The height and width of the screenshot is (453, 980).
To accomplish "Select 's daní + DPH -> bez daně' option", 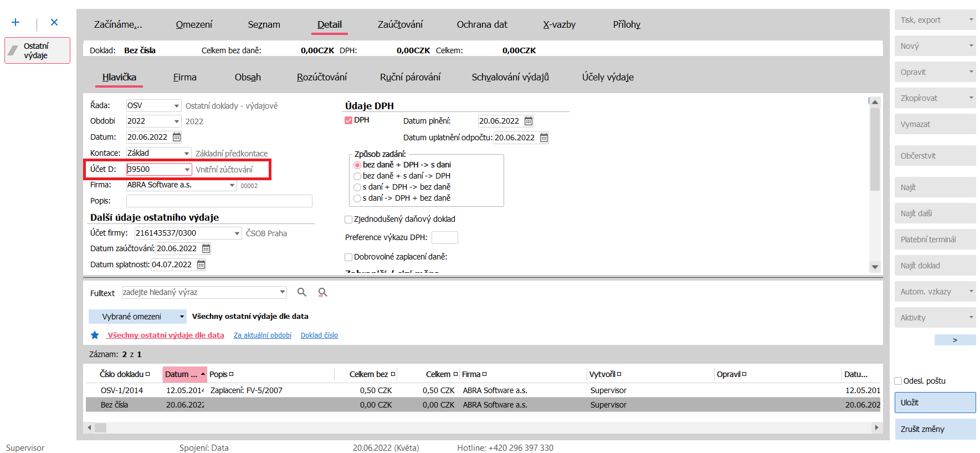I will (357, 187).
